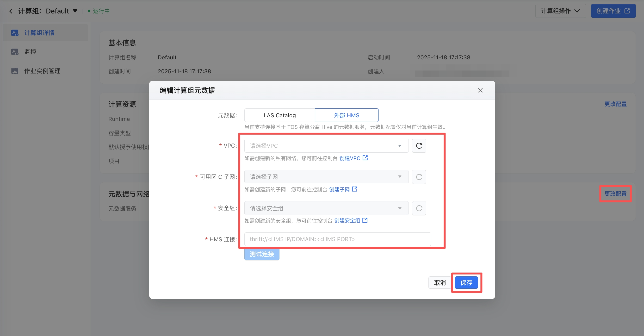Open the 请选择VPC dropdown
The image size is (644, 336).
(x=326, y=146)
